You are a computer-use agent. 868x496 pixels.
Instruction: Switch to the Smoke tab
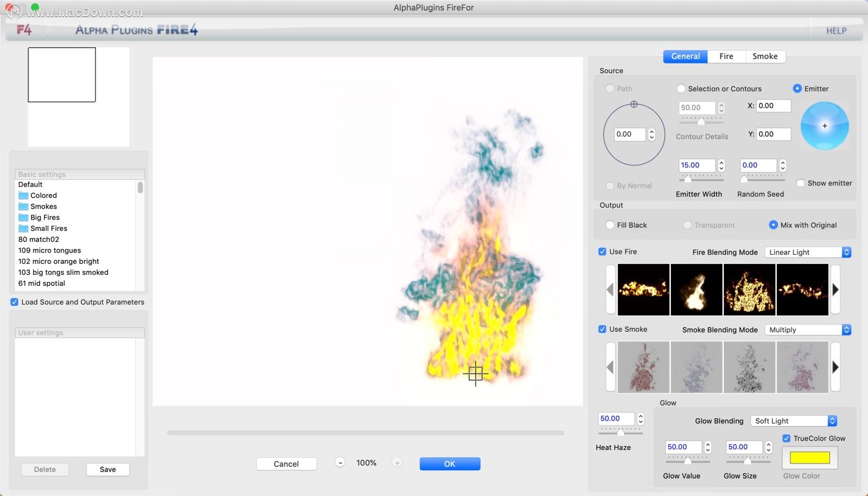765,56
